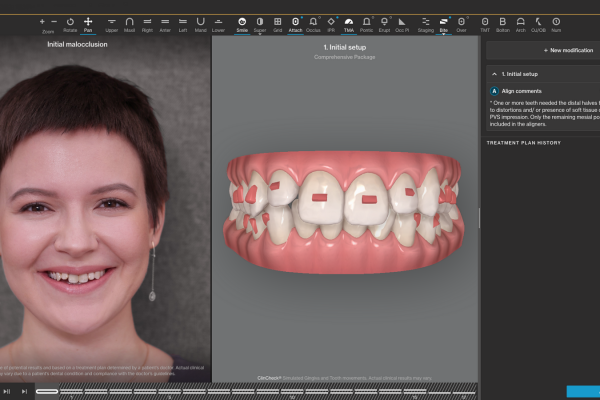This screenshot has width=600, height=400.
Task: Click the first stage on the timeline
Action: tap(47, 391)
